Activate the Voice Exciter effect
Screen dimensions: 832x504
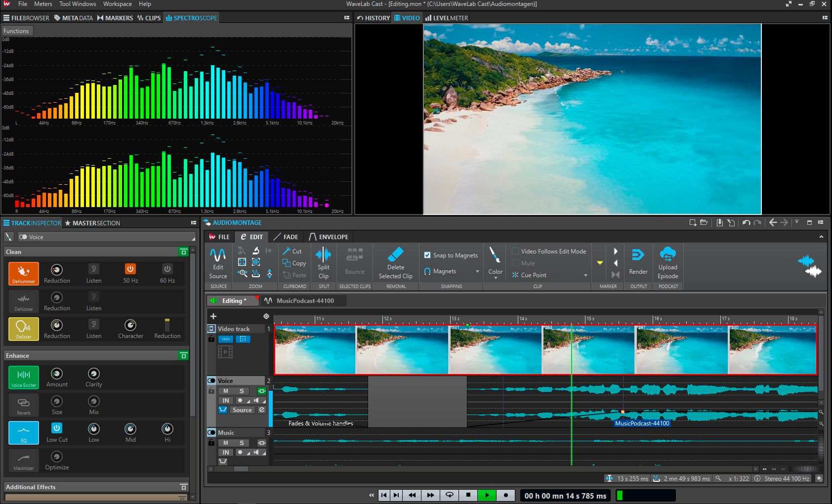point(23,377)
